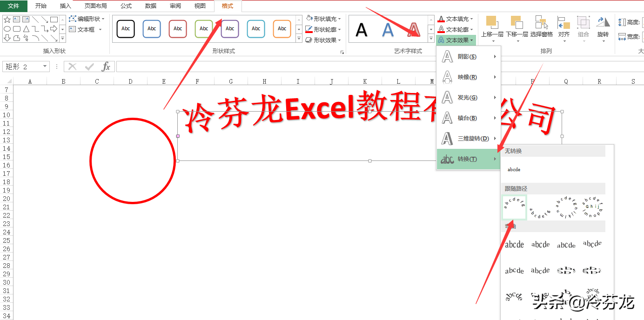Click the Name Box showing 矩形 2
644x320 pixels.
[x=22, y=67]
